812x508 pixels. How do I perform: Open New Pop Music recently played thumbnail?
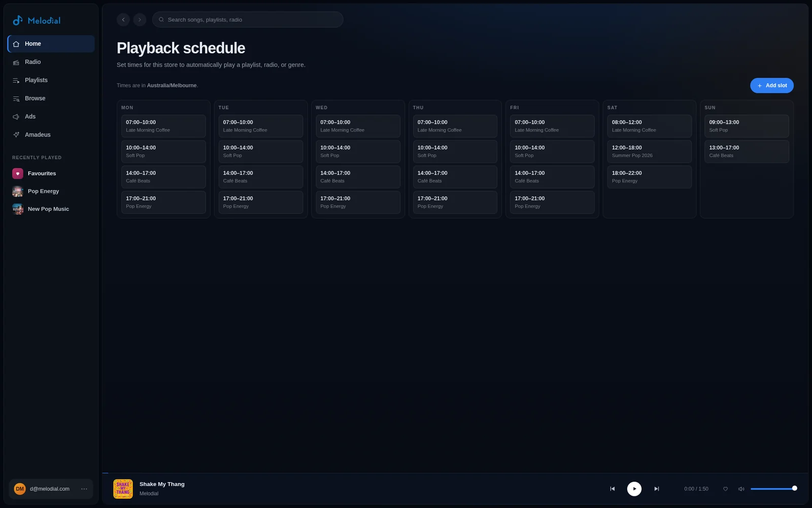pyautogui.click(x=18, y=209)
